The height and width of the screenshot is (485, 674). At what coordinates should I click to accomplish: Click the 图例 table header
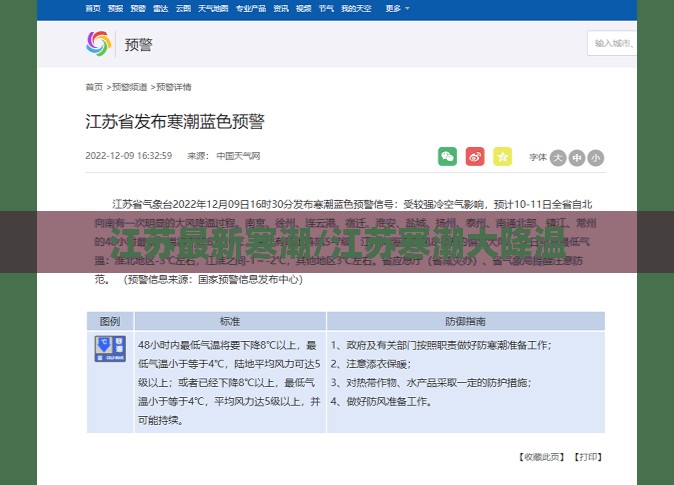pos(110,321)
